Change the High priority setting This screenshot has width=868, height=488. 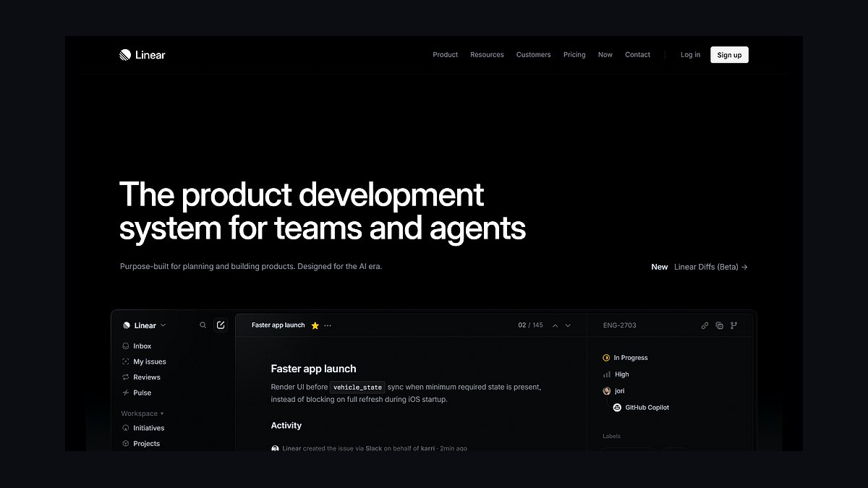[x=616, y=374]
